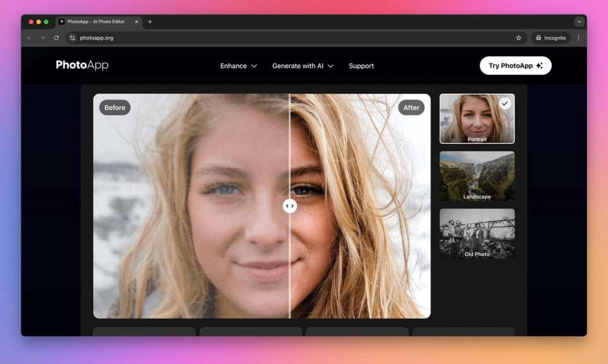The height and width of the screenshot is (364, 608).
Task: Select the PhotoApp browser tab
Action: point(95,21)
